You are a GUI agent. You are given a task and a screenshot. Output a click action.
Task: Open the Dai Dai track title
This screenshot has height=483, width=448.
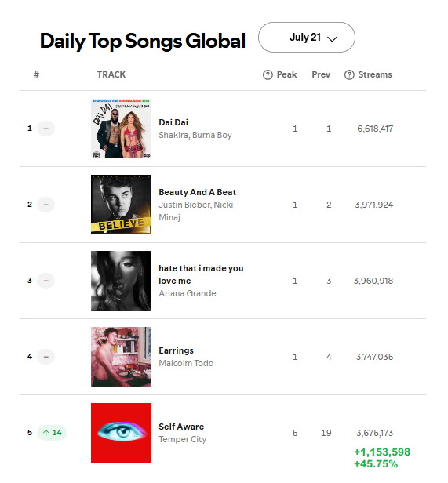(x=173, y=122)
